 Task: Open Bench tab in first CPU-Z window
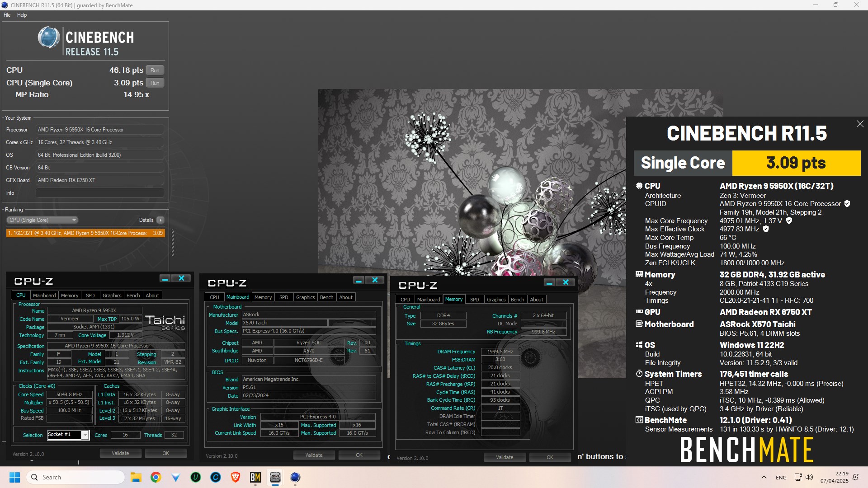pyautogui.click(x=133, y=296)
